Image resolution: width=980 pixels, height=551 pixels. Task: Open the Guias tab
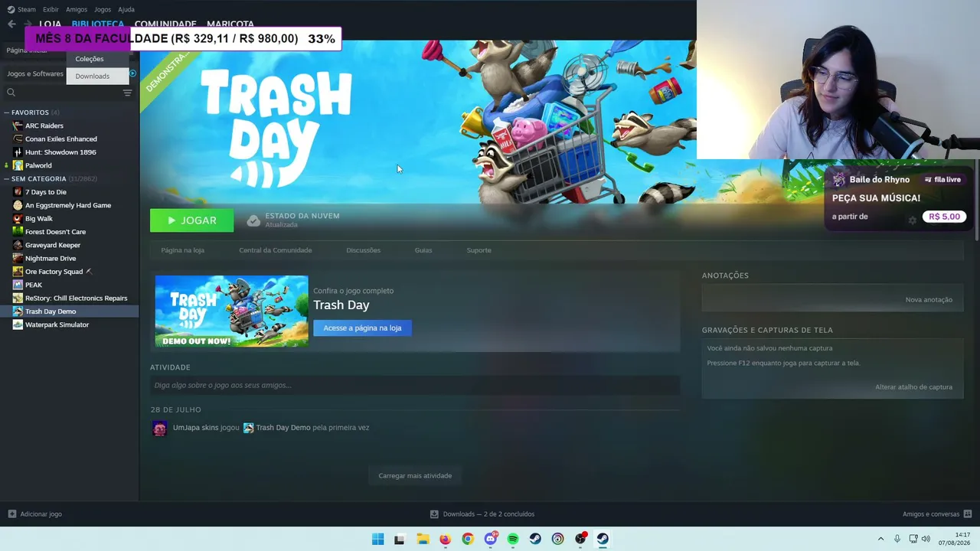tap(423, 250)
